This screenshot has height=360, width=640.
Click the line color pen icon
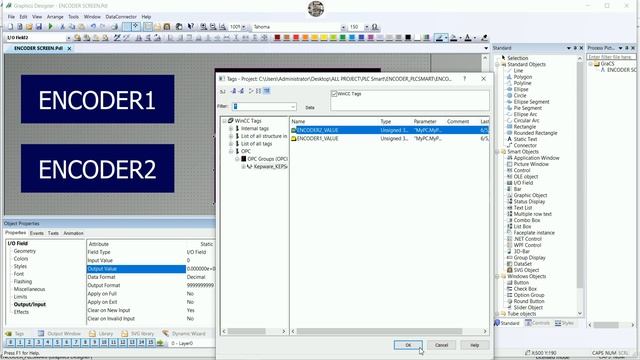(x=439, y=38)
